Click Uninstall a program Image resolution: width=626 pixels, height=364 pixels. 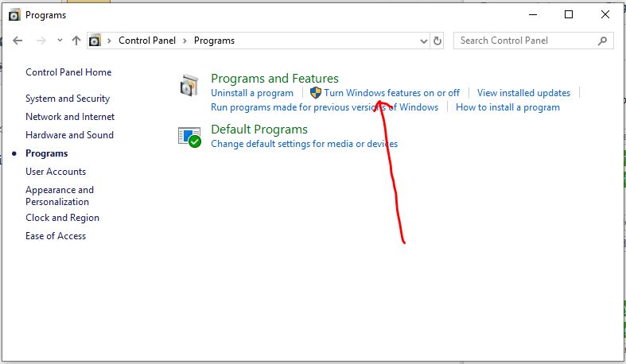(252, 93)
